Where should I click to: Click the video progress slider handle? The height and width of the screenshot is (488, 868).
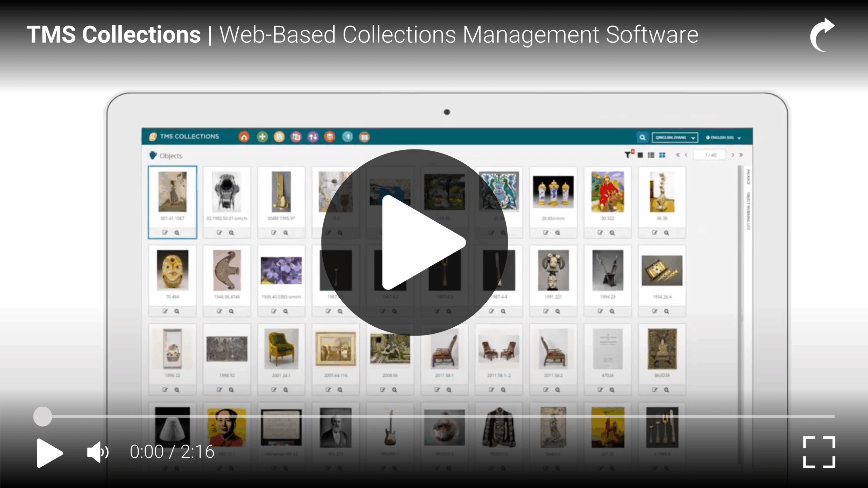click(42, 416)
